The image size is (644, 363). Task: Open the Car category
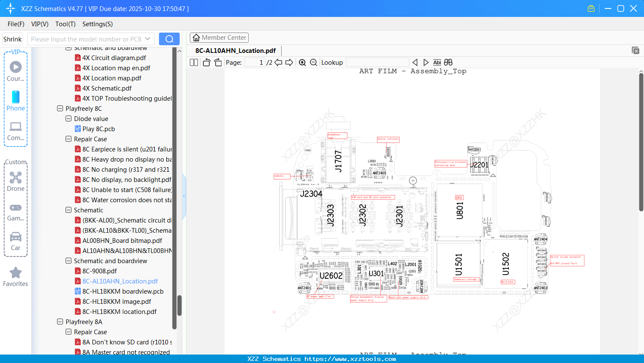click(x=16, y=241)
